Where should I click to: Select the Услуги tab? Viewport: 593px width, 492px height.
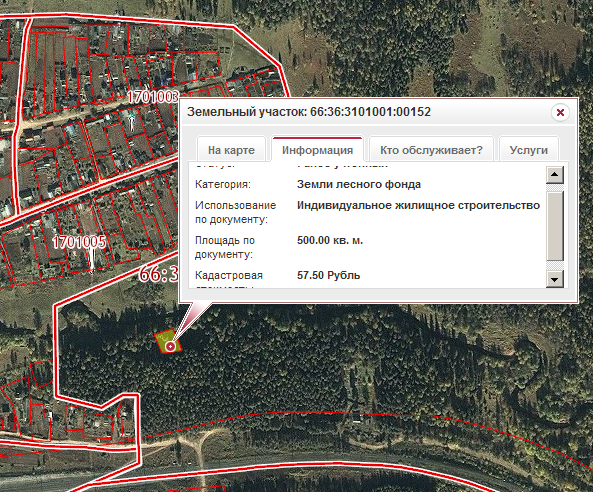(x=528, y=150)
